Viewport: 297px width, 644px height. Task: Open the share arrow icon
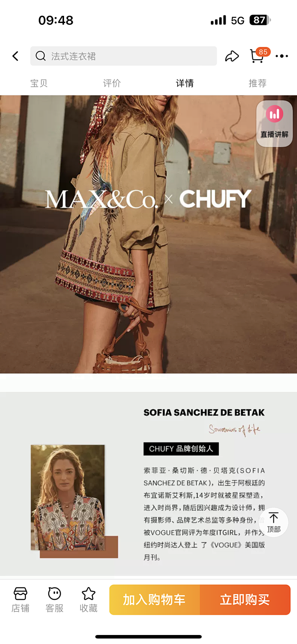click(232, 56)
